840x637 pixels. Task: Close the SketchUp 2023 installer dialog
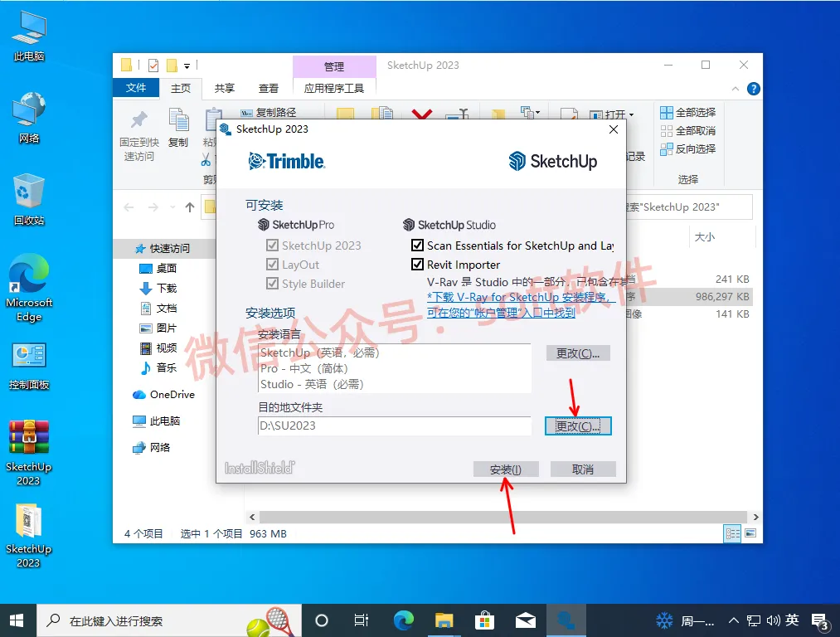point(614,129)
